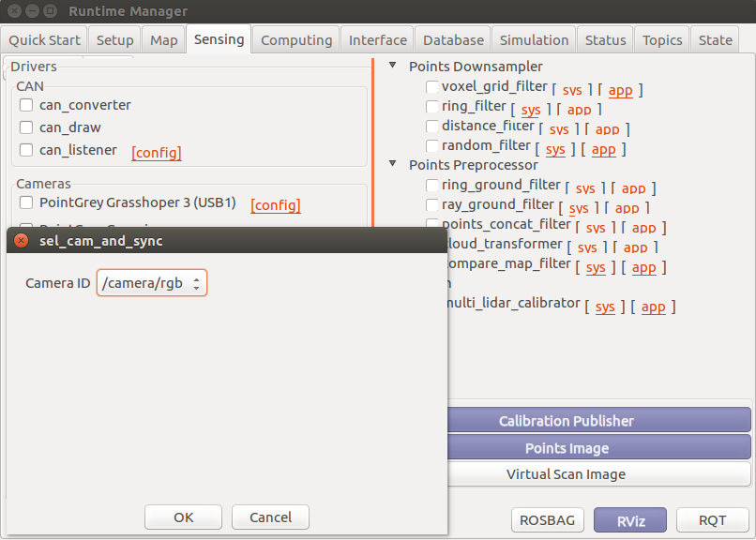The image size is (756, 540).
Task: Enable PointGrey Grasshoper 3 (USB1) camera
Action: click(26, 202)
